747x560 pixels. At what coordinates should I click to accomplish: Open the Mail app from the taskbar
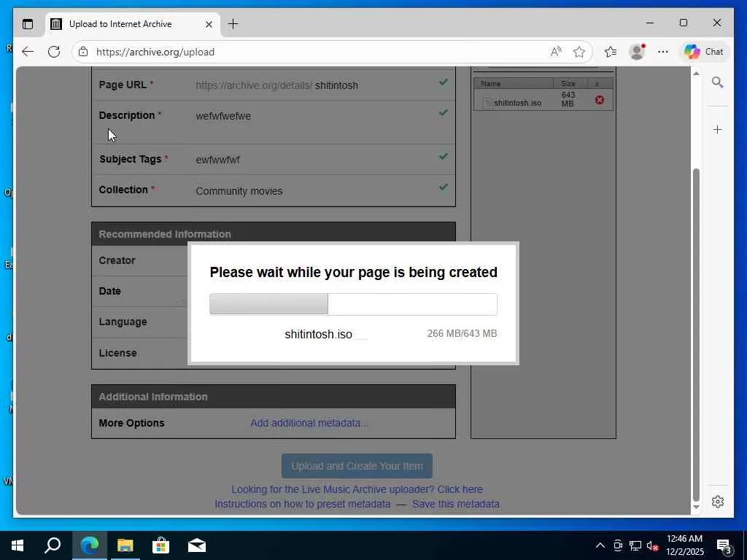[197, 545]
